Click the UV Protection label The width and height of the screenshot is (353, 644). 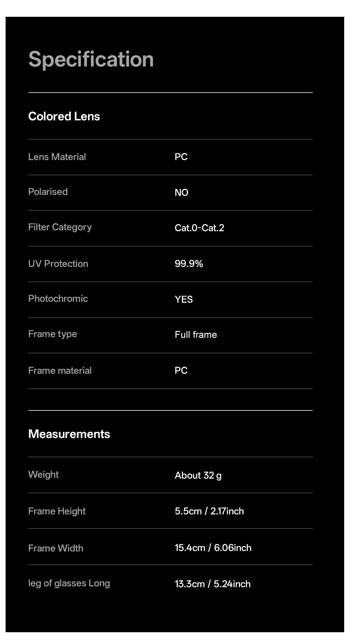tap(58, 263)
